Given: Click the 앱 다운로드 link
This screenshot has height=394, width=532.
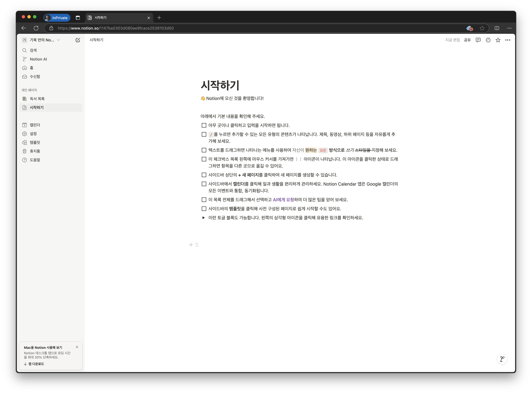Looking at the screenshot, I should (34, 364).
